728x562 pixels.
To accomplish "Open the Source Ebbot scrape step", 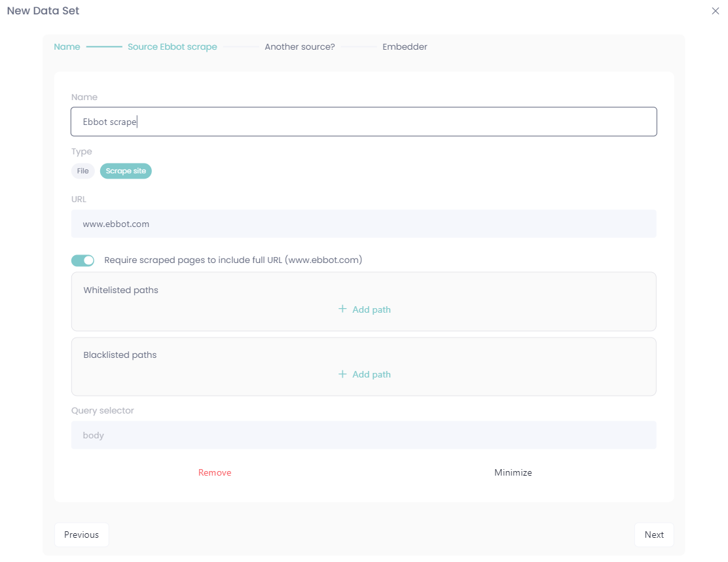I will (172, 47).
